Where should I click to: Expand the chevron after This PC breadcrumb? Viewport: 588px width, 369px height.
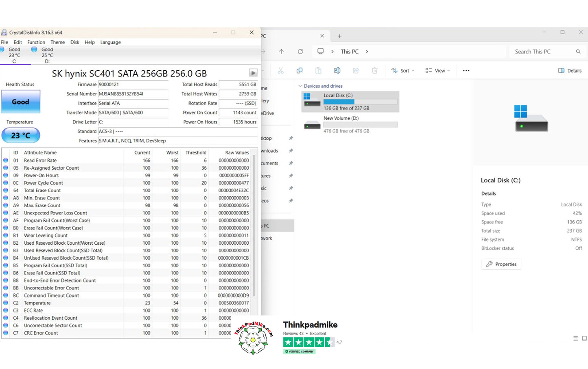[x=367, y=52]
